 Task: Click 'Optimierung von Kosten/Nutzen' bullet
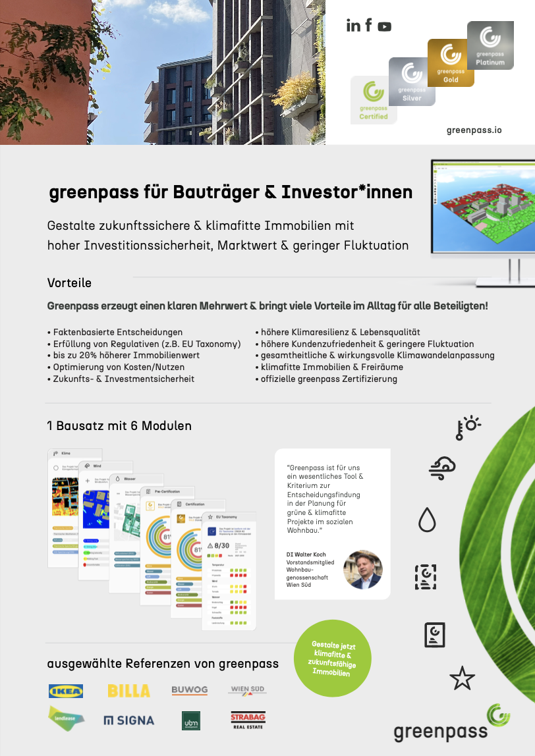click(x=116, y=367)
